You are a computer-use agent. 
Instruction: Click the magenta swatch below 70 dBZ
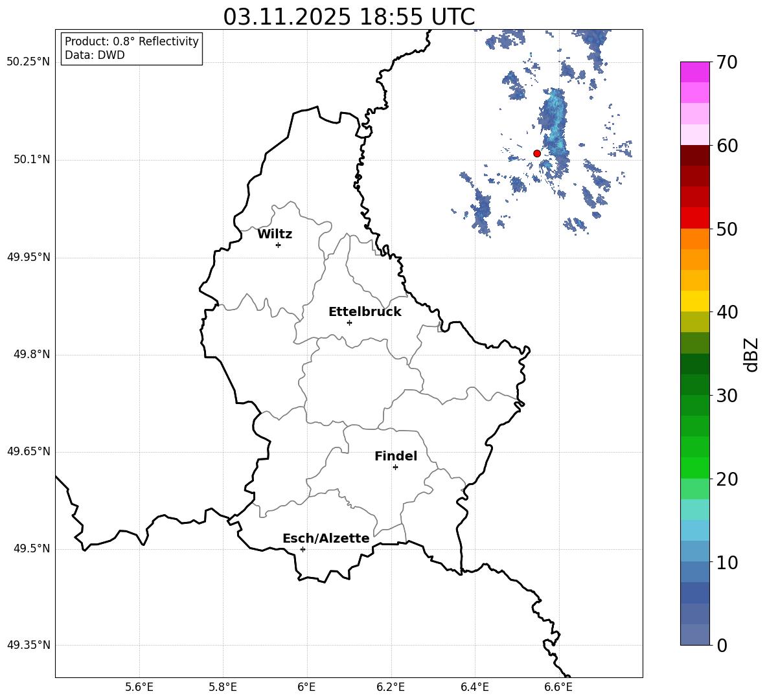point(694,72)
